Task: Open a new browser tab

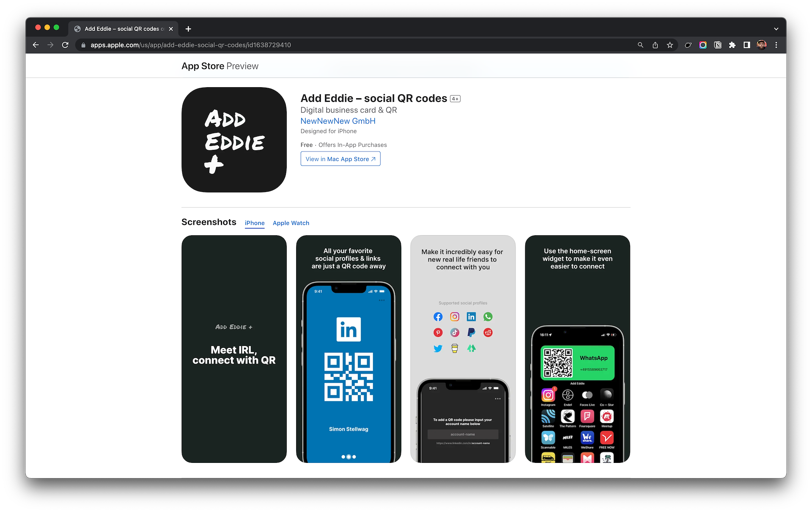Action: tap(188, 29)
